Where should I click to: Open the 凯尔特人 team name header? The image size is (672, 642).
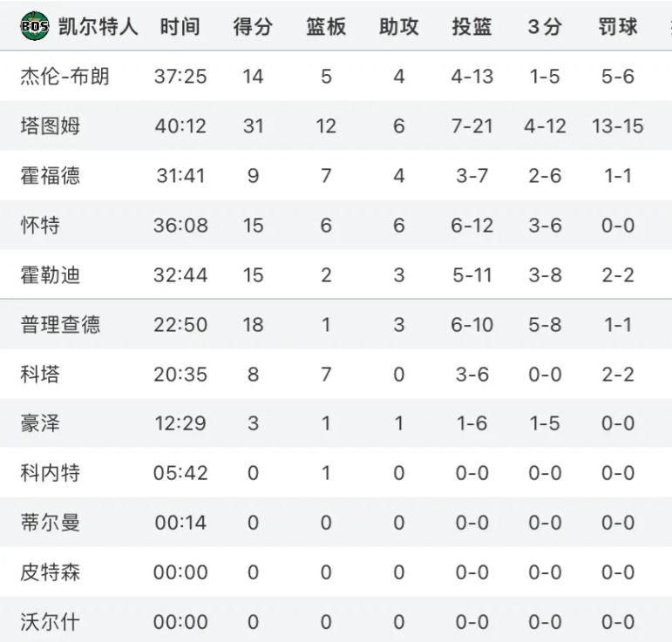click(98, 26)
